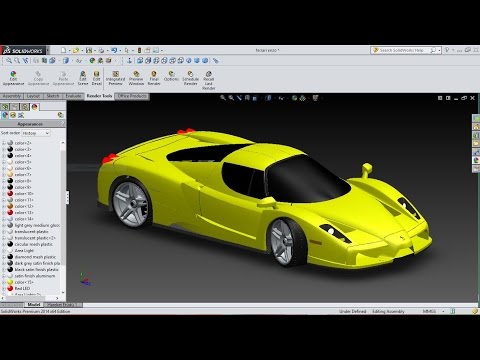Click View Decals in the DisplayManager

(x=13, y=115)
